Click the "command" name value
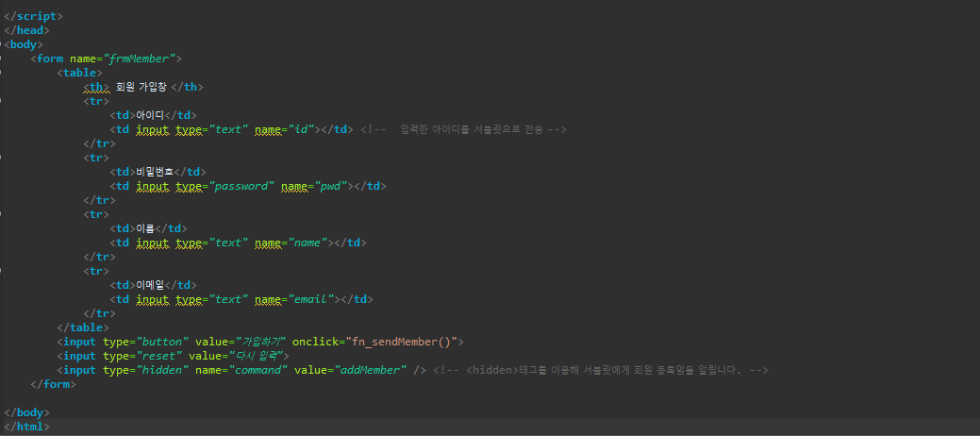980x436 pixels. click(x=258, y=370)
